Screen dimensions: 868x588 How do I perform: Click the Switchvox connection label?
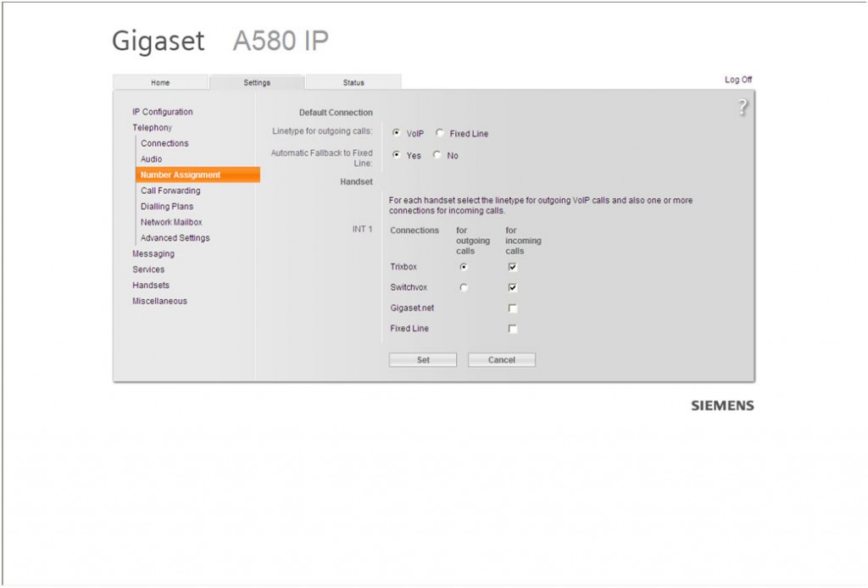[409, 287]
